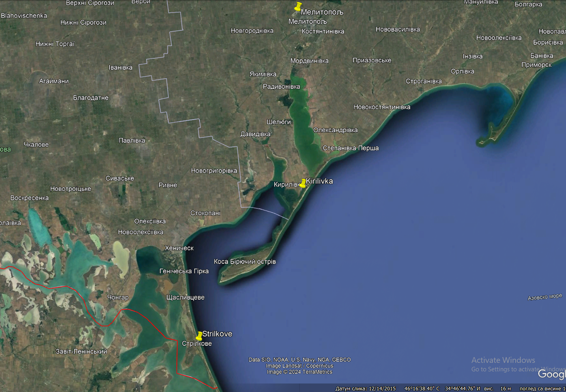Click the Новгородківка label
This screenshot has height=392, width=566.
(x=252, y=30)
